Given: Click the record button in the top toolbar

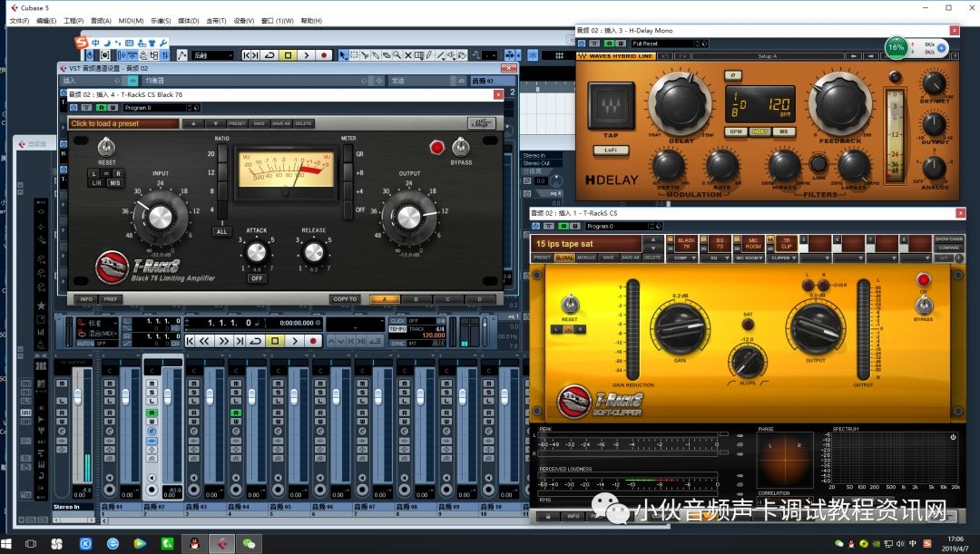Looking at the screenshot, I should point(324,55).
